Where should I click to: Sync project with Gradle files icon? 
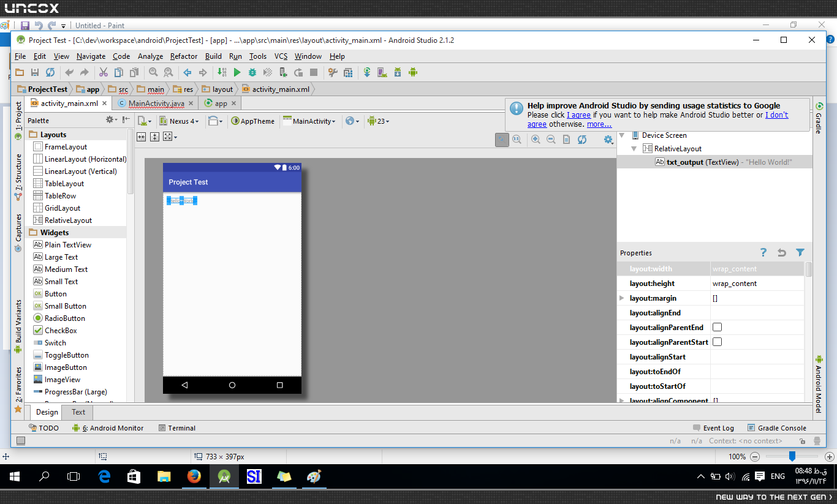tap(367, 72)
